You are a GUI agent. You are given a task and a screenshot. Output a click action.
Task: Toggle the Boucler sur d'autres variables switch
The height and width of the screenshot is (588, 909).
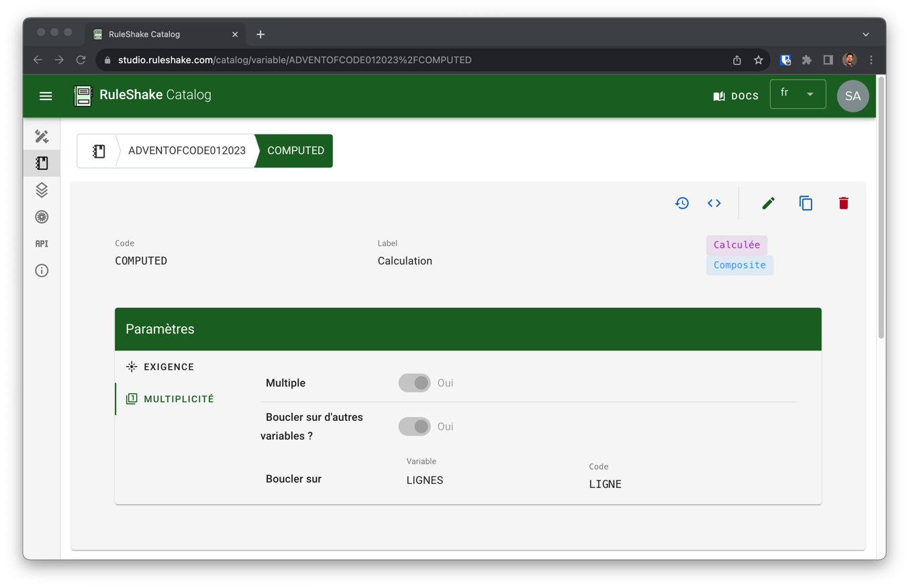414,426
